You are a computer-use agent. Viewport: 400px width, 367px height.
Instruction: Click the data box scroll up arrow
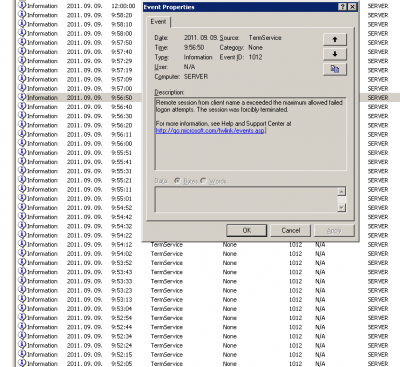(x=341, y=191)
